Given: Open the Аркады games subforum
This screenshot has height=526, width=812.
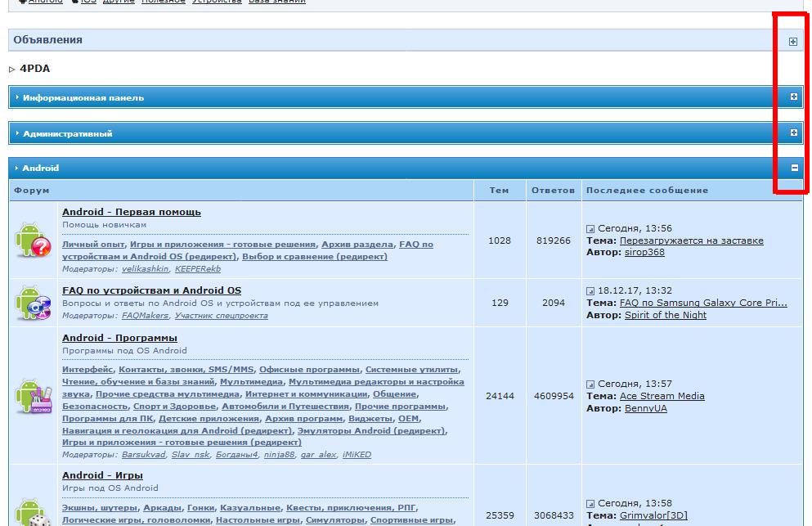Looking at the screenshot, I should (x=162, y=508).
